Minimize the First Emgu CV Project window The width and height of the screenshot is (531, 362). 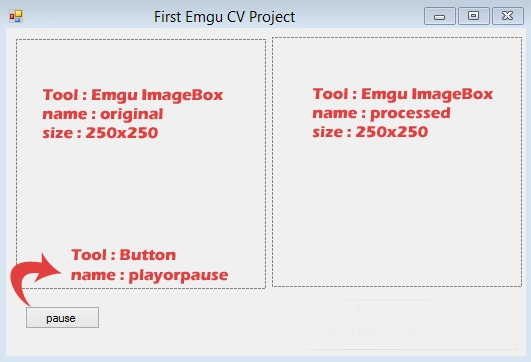[x=440, y=16]
